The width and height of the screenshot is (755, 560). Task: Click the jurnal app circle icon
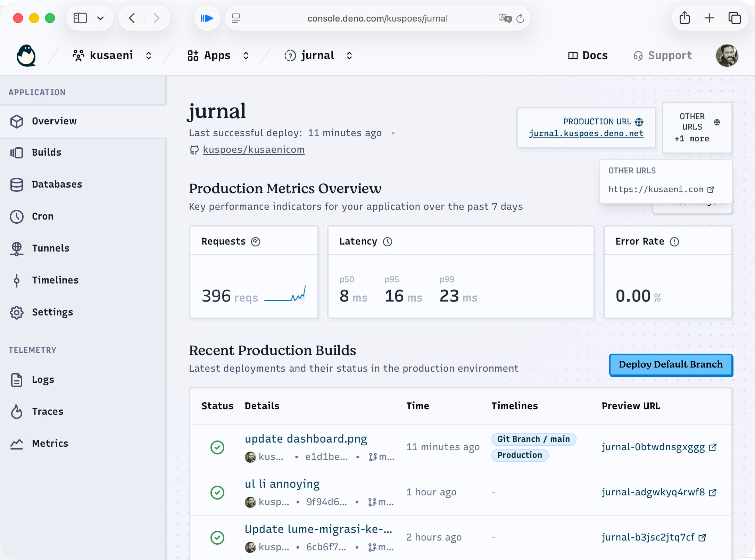(290, 56)
